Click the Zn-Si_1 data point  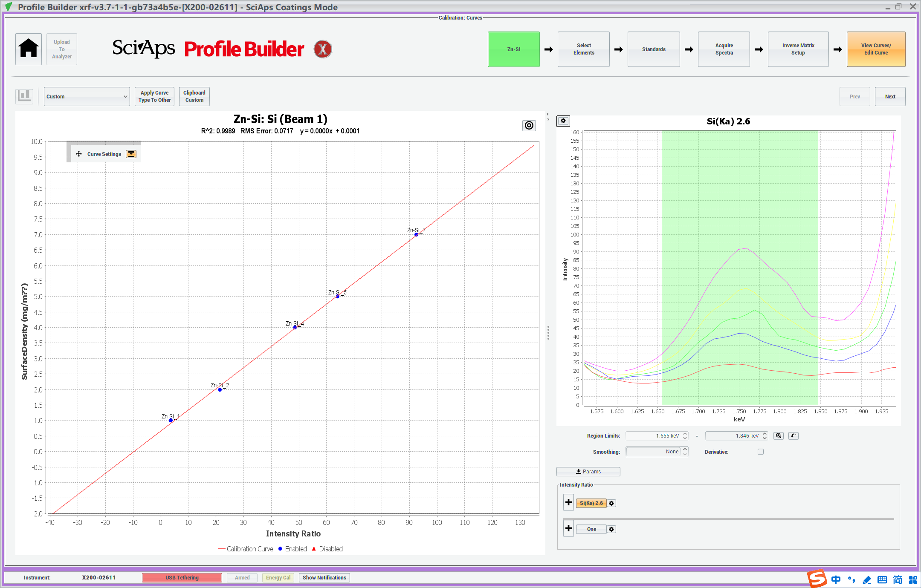(x=171, y=420)
